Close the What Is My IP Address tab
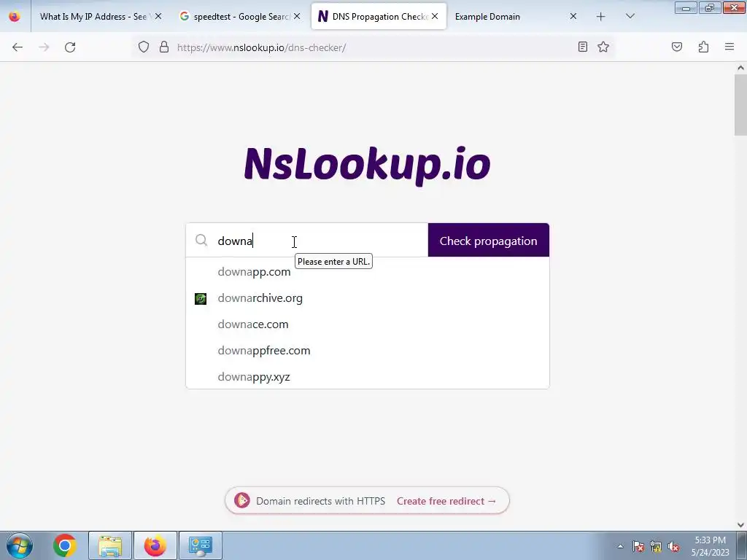Viewport: 747px width, 560px height. (x=158, y=16)
